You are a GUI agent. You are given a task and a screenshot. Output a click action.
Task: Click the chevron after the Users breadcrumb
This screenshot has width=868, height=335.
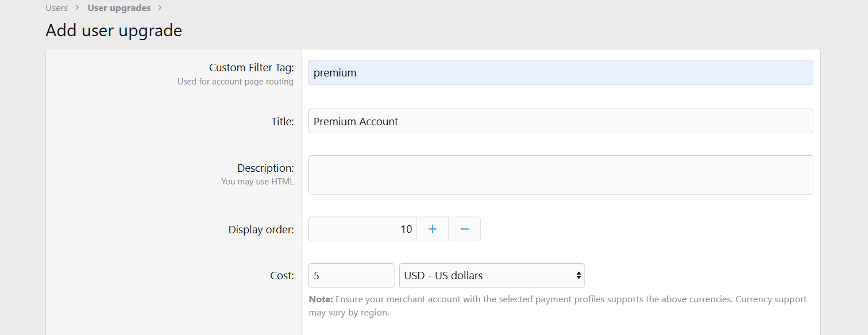click(77, 8)
